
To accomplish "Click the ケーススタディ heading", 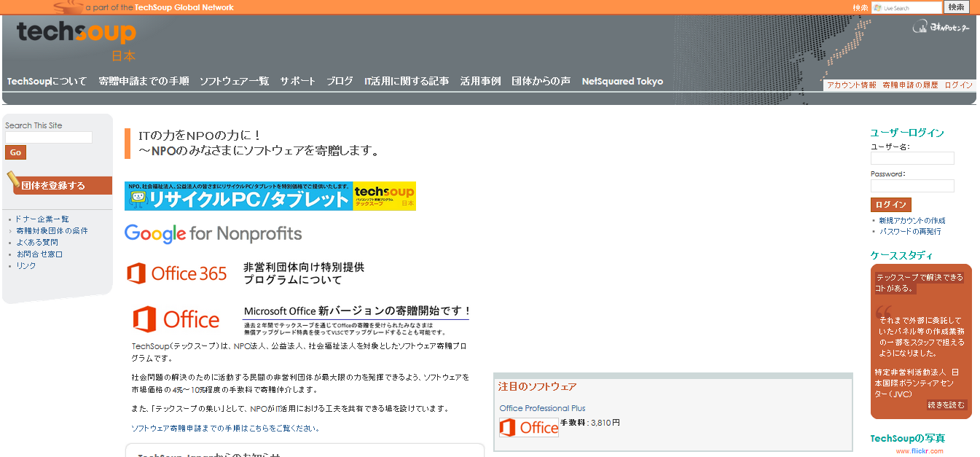I will coord(901,255).
